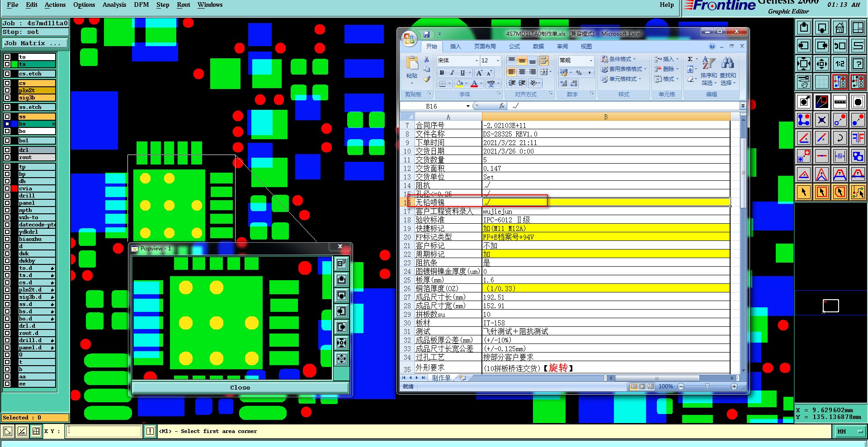Image resolution: width=868 pixels, height=447 pixels.
Task: Toggle the biaozhu layer checkbox
Action: pos(7,239)
